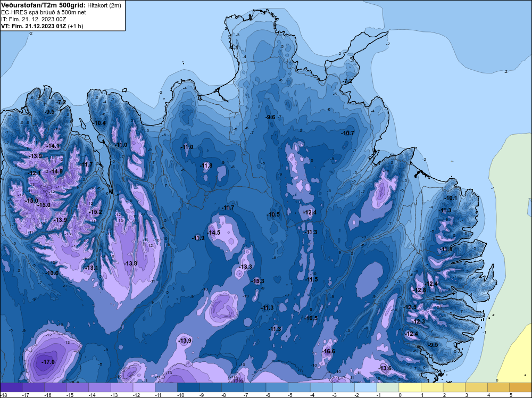Click the -10.1 temperature label
532x398 pixels.
[451, 198]
